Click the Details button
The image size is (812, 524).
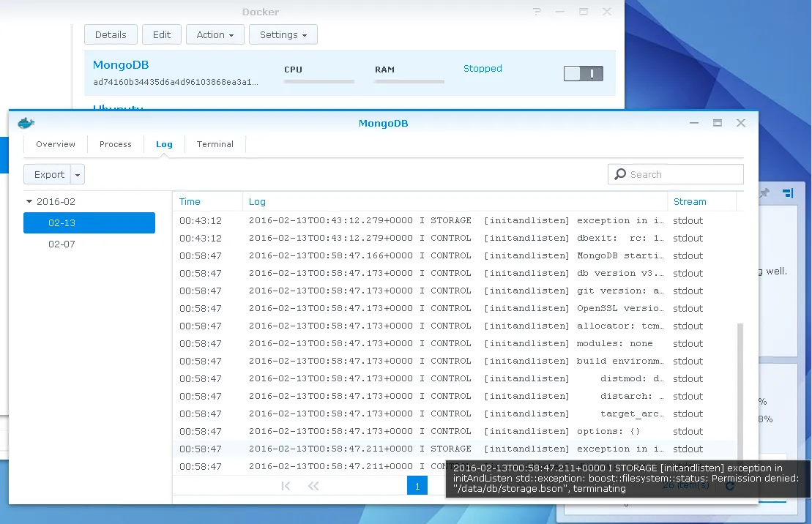point(111,34)
